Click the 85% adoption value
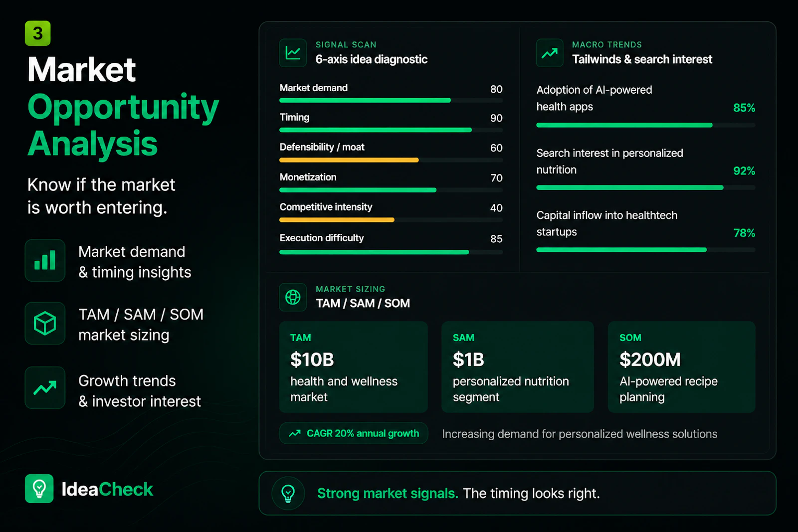The height and width of the screenshot is (532, 798). point(744,108)
